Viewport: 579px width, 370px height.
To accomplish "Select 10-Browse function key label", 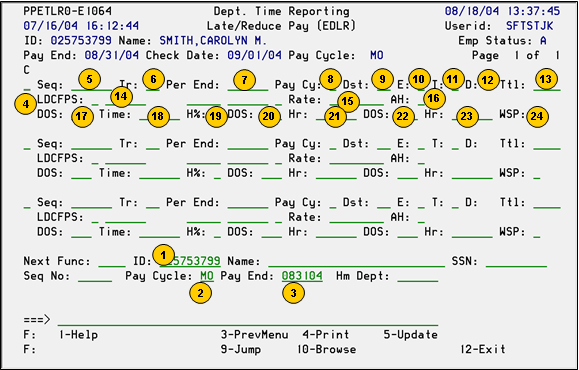I will tap(327, 349).
